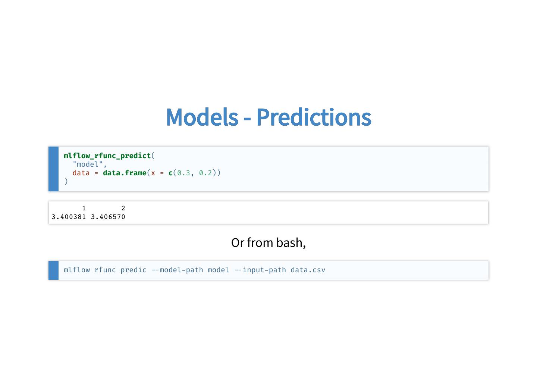
Task: Click the 0.2 value in the vector
Action: click(x=205, y=173)
